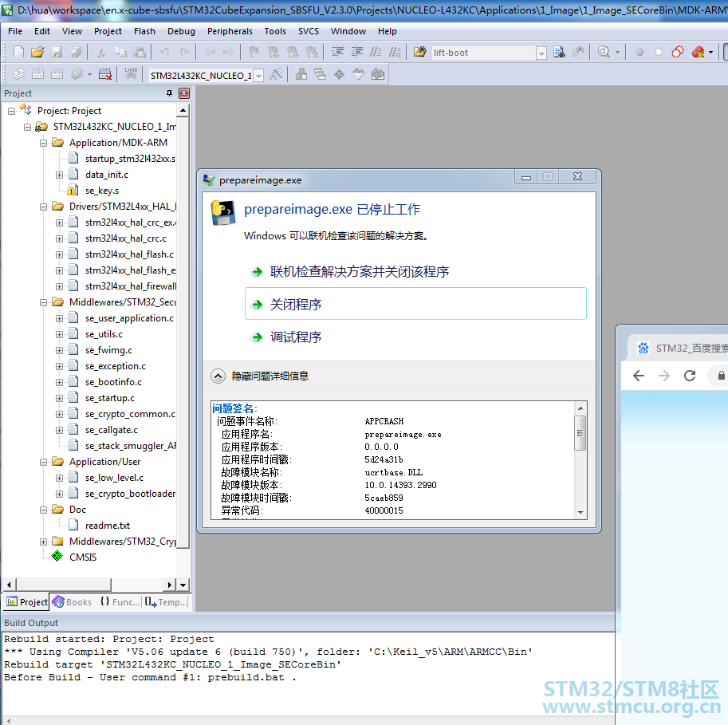Click the Rebuild all target files icon
The image size is (728, 725).
pyautogui.click(x=57, y=74)
